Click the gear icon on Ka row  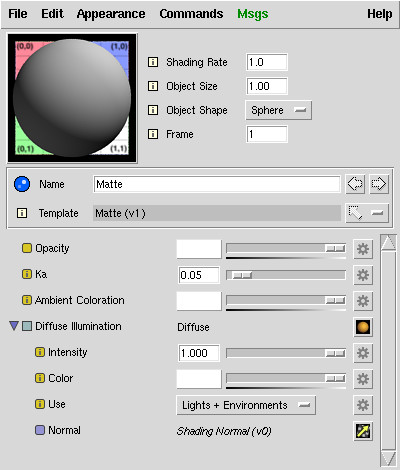tap(363, 275)
